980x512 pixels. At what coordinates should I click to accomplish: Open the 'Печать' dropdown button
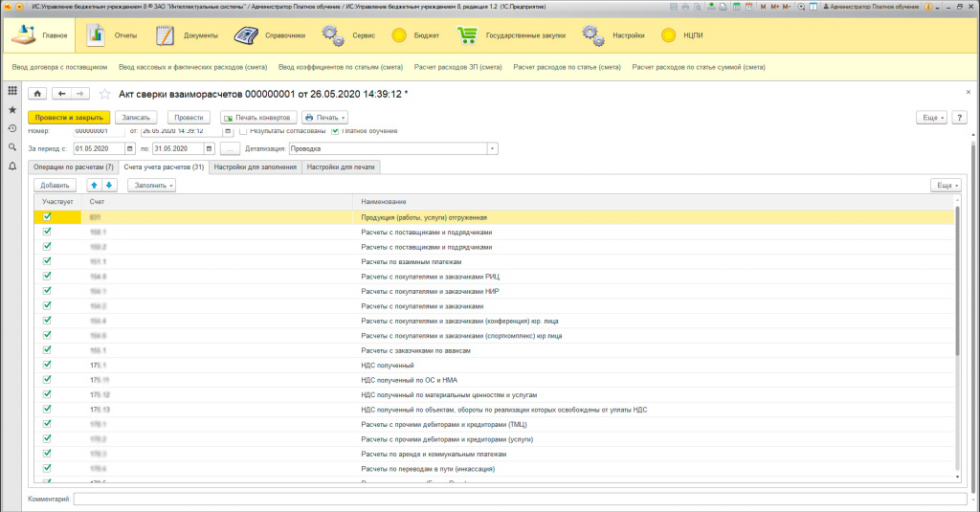(x=325, y=117)
